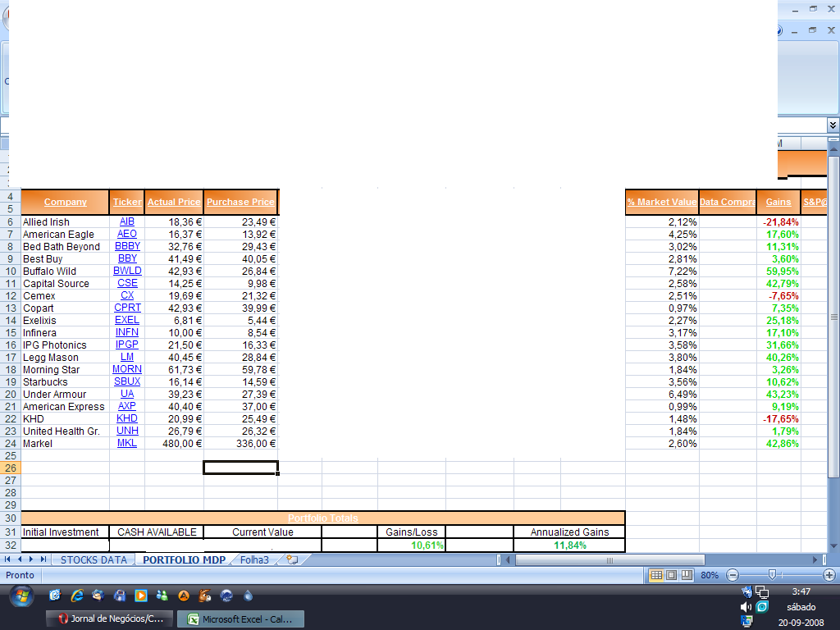
Task: Open the eMule donkey quick launch icon
Action: point(204,596)
